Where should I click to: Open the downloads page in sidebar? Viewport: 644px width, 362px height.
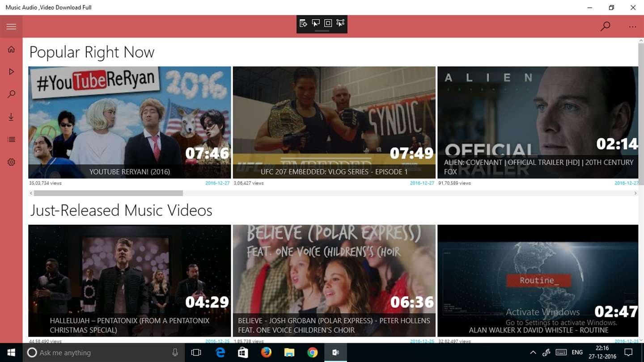pos(11,117)
